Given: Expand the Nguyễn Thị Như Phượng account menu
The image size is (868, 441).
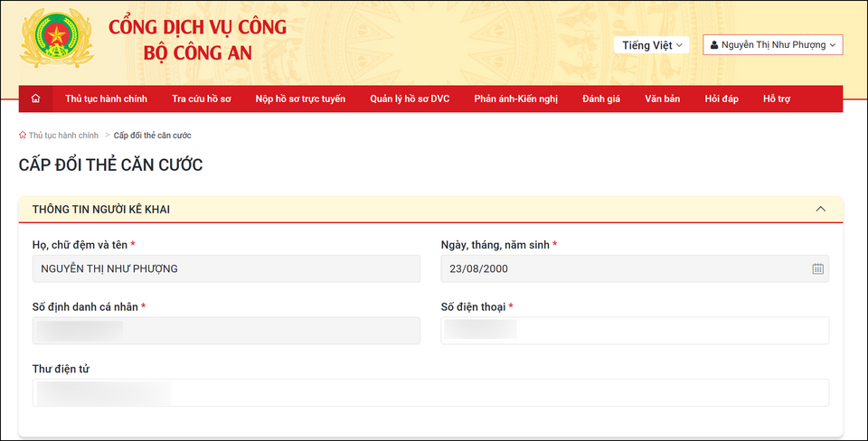Looking at the screenshot, I should [773, 45].
